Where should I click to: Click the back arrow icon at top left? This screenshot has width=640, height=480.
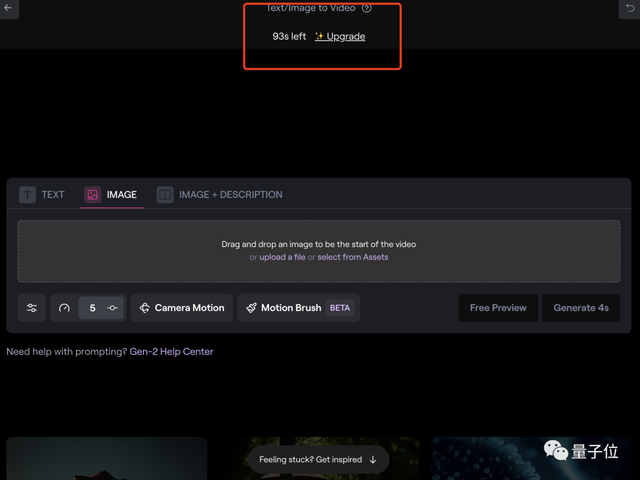[x=11, y=8]
